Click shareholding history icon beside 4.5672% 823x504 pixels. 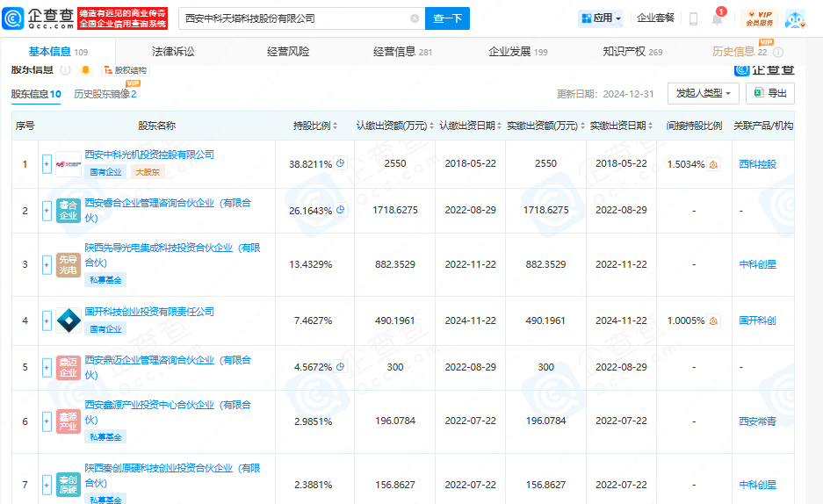click(341, 367)
